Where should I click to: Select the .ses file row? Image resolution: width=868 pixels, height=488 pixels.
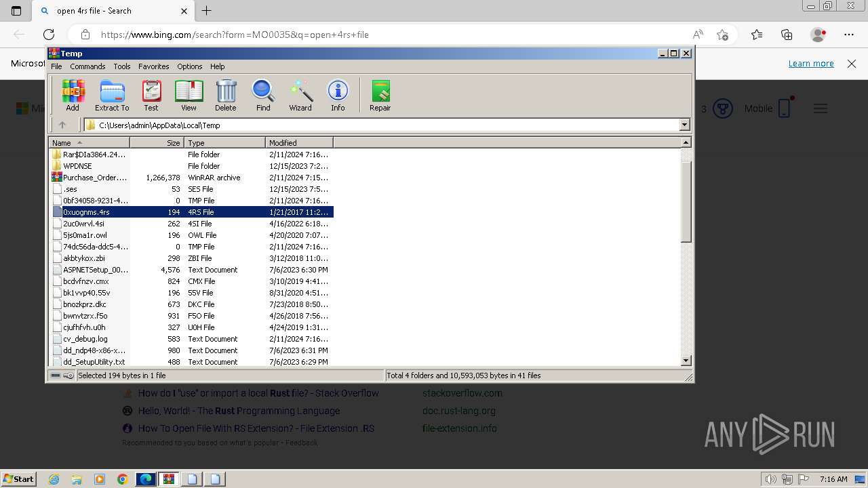190,189
